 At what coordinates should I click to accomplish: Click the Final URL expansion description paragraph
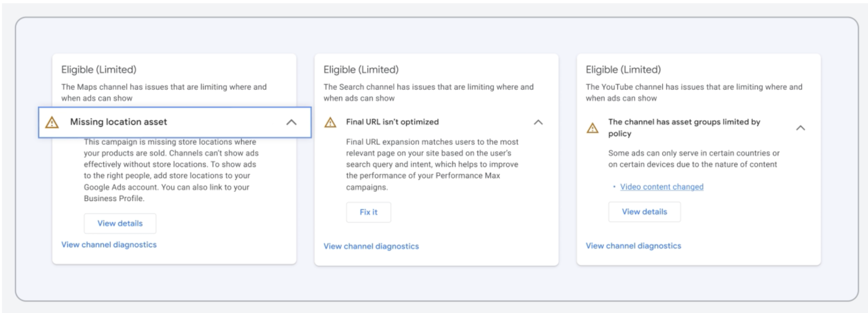[x=432, y=164]
